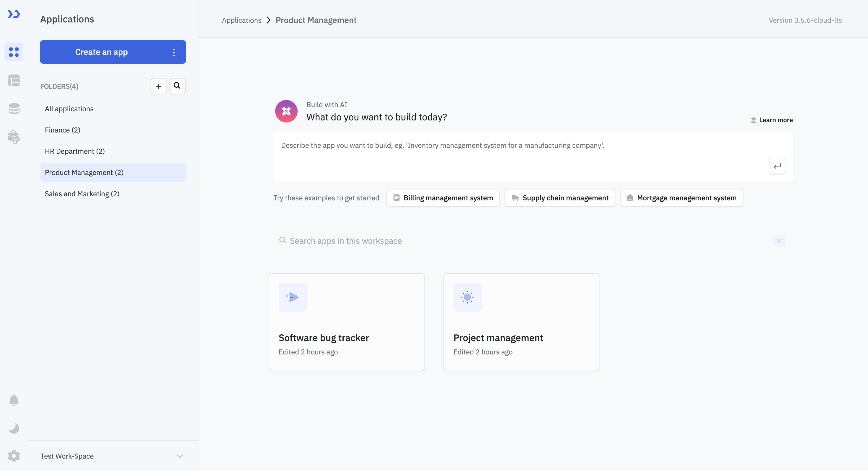868x471 pixels.
Task: Open the workspace constants briefcase icon
Action: pyautogui.click(x=14, y=137)
